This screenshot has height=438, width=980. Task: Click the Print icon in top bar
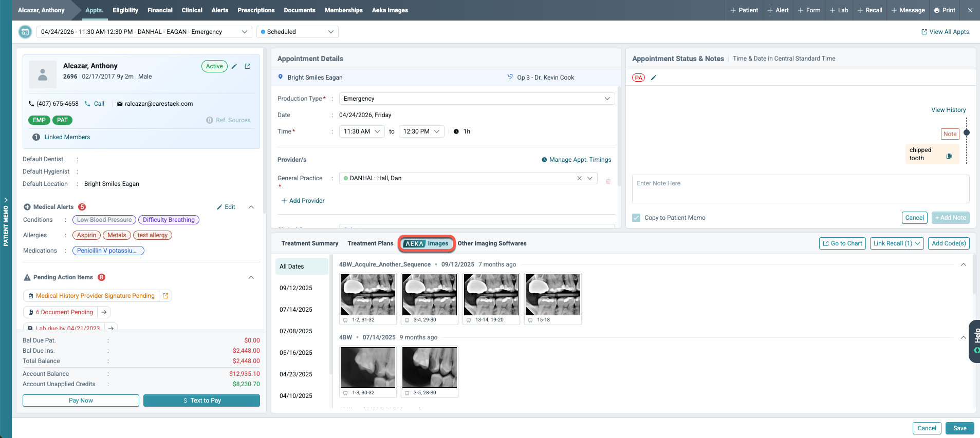tap(937, 10)
